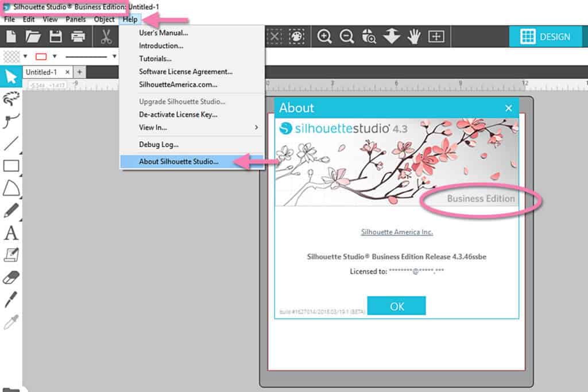Open the Silhouette America Inc. link
This screenshot has width=588, height=392.
point(397,232)
